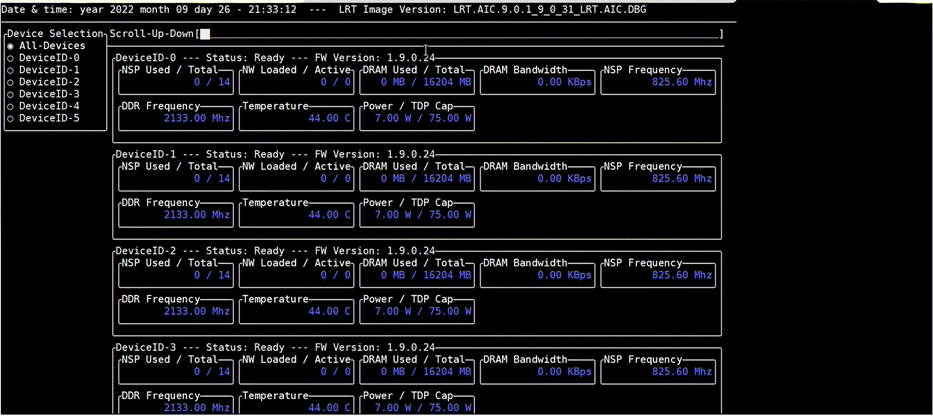This screenshot has height=416, width=933.
Task: Click DeviceID-2 NW Loaded / Active value
Action: pyautogui.click(x=336, y=275)
